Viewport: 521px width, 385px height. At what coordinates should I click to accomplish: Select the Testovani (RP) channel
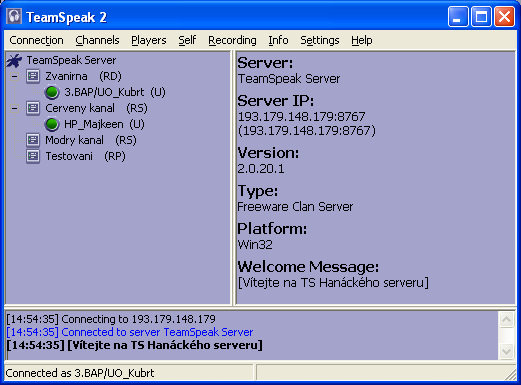85,156
